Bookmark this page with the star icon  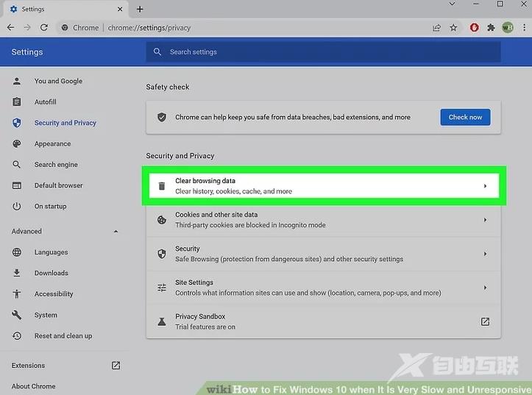pyautogui.click(x=453, y=28)
